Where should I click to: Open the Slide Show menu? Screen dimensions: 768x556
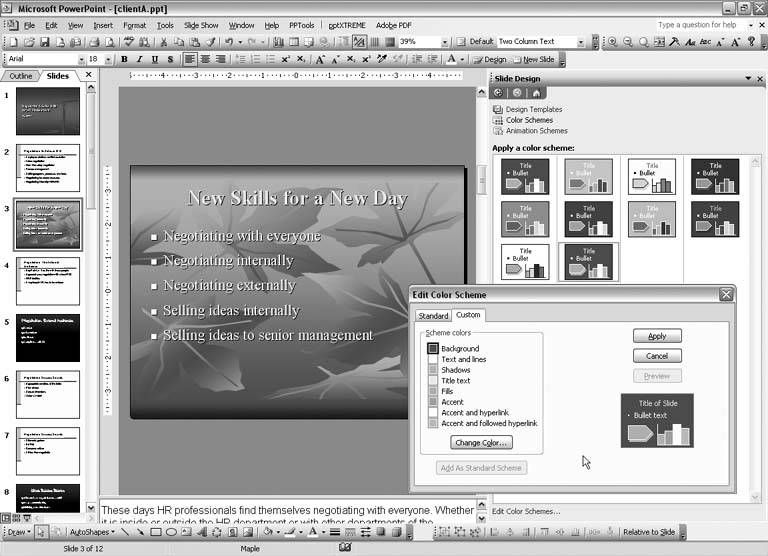[201, 25]
